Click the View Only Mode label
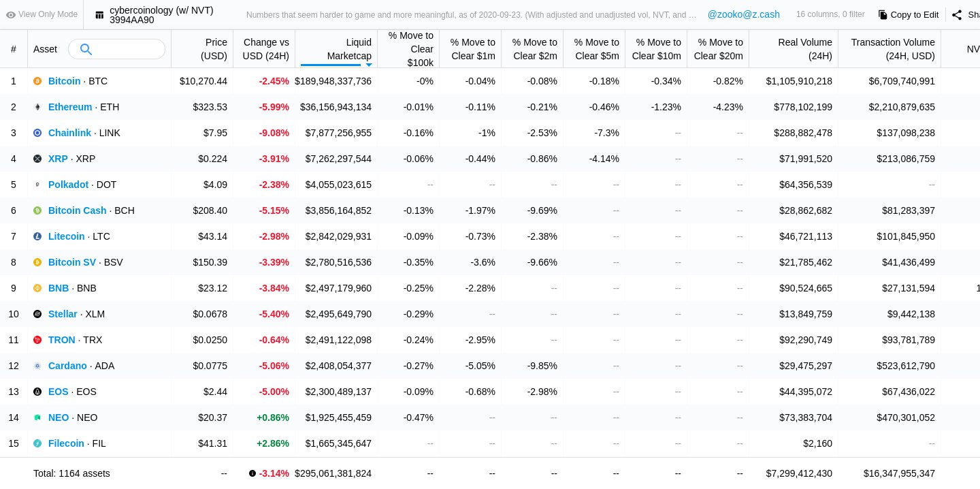This screenshot has height=489, width=980. (x=48, y=14)
